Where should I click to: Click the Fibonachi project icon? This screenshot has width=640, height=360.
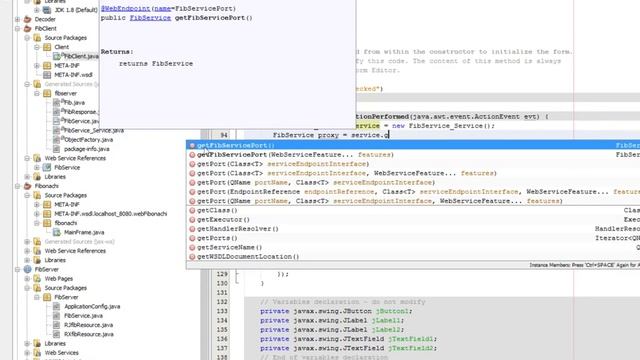coord(28,186)
